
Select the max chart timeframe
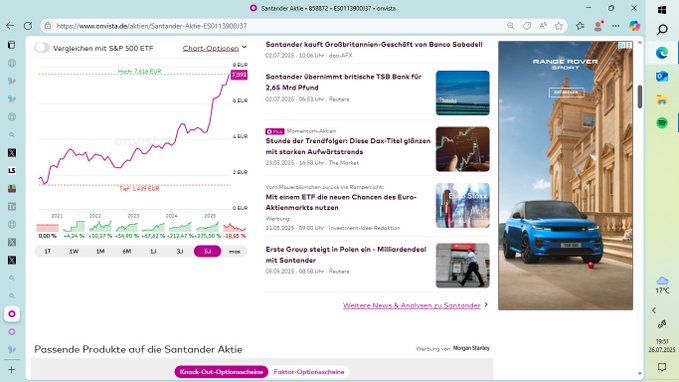click(x=234, y=251)
